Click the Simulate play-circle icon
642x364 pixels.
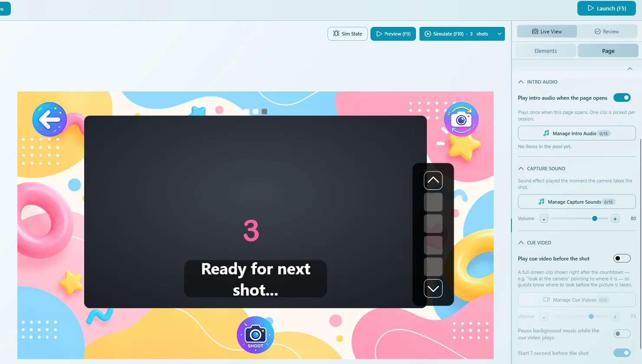[x=428, y=34]
